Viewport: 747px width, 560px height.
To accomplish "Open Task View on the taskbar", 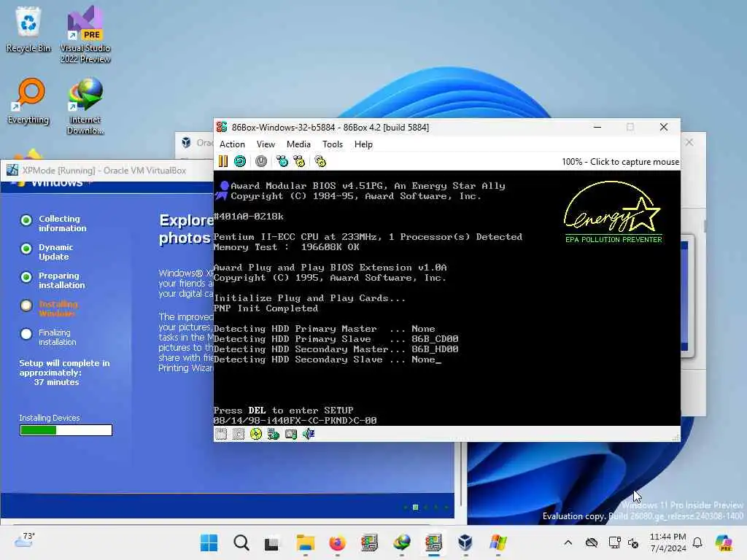I will click(x=272, y=542).
